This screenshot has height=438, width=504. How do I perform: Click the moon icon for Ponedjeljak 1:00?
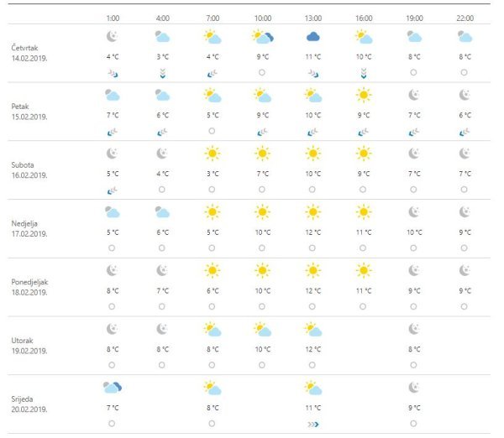[x=112, y=270]
